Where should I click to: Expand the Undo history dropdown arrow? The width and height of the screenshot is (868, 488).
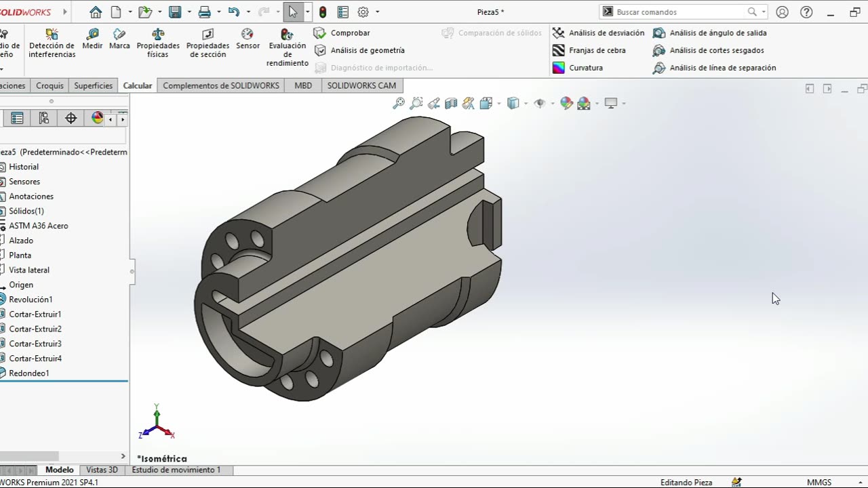point(248,12)
